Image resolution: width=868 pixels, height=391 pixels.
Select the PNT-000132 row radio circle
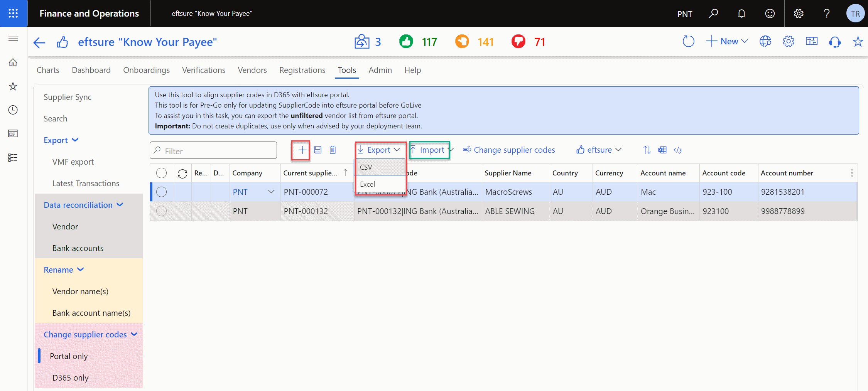tap(162, 211)
